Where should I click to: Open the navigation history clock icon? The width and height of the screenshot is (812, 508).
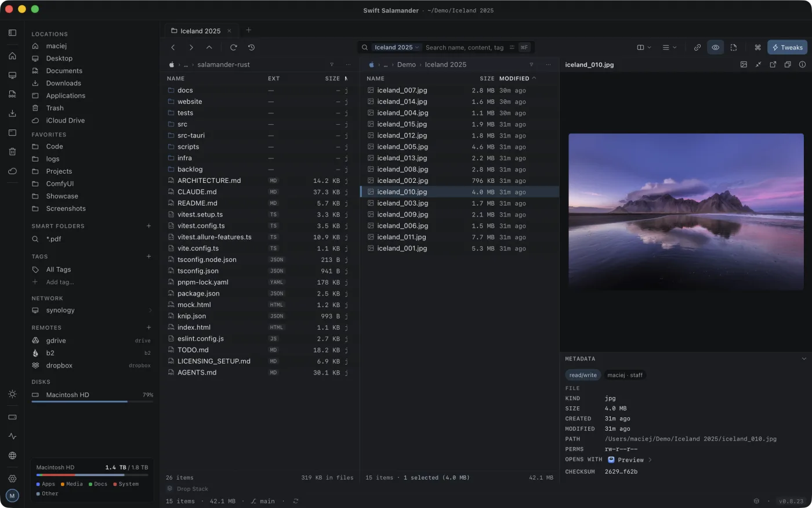pyautogui.click(x=251, y=48)
